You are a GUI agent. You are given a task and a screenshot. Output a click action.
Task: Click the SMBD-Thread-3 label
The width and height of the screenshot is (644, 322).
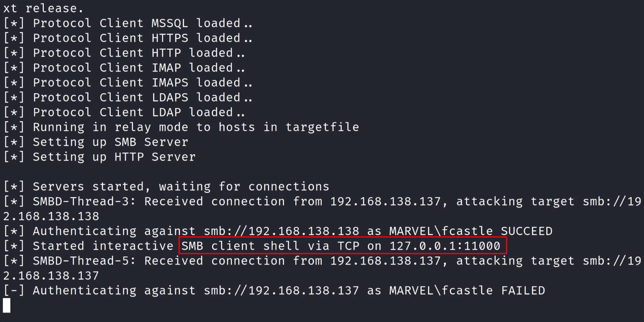click(84, 201)
